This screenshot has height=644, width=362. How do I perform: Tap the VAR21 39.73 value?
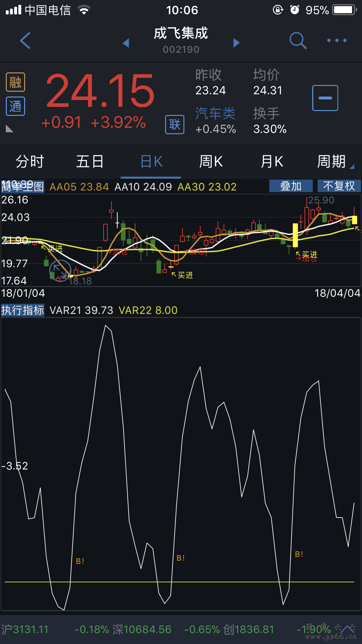[x=81, y=310]
